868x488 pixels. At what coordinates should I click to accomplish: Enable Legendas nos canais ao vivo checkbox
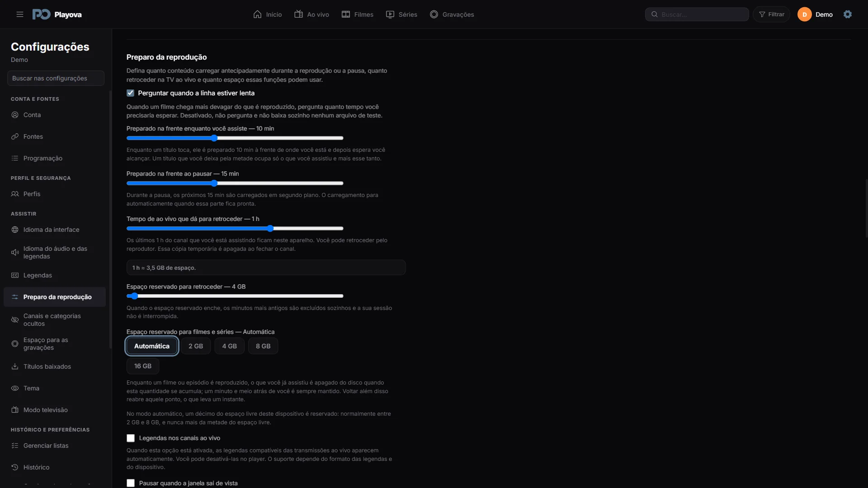coord(131,438)
